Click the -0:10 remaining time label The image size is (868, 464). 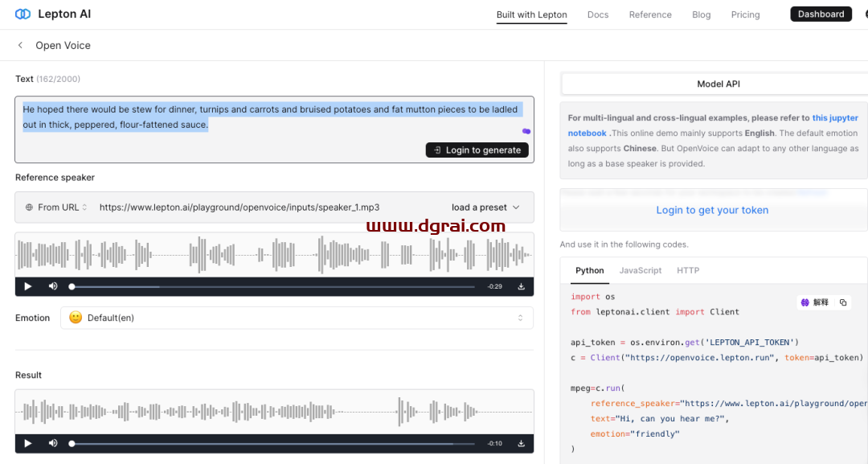coord(495,444)
